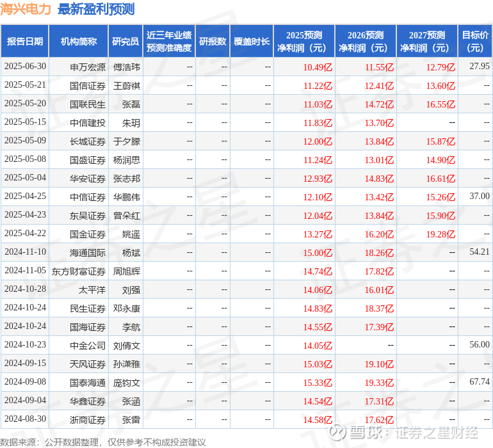The width and height of the screenshot is (493, 448).
Task: Click analyst name 于夕朦
Action: [126, 141]
